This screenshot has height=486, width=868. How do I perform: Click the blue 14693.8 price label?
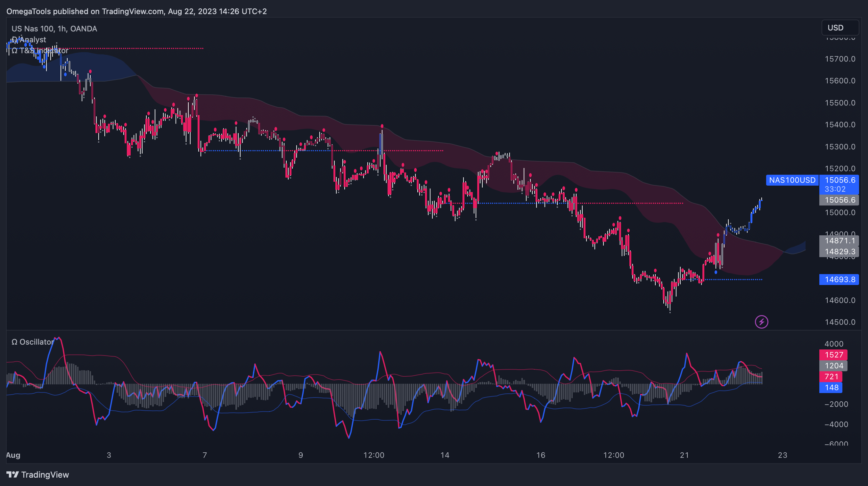[x=839, y=279]
